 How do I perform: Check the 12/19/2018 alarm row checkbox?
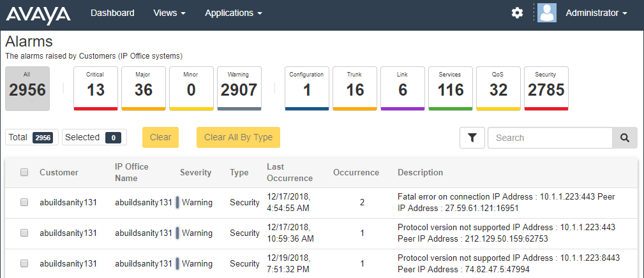click(24, 263)
